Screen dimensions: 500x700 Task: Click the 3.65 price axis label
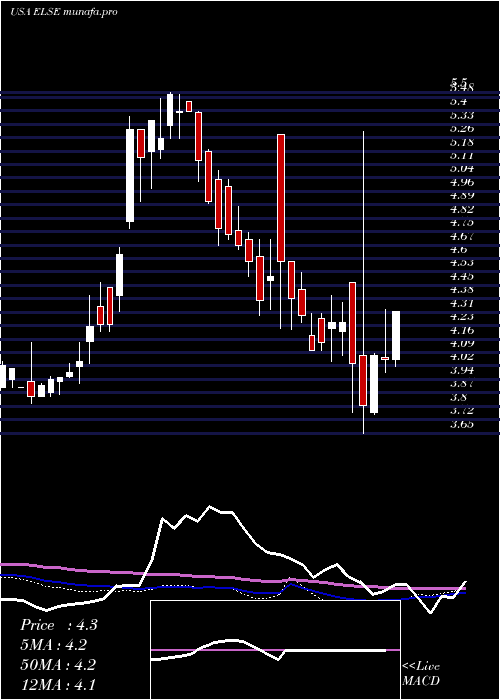point(462,424)
